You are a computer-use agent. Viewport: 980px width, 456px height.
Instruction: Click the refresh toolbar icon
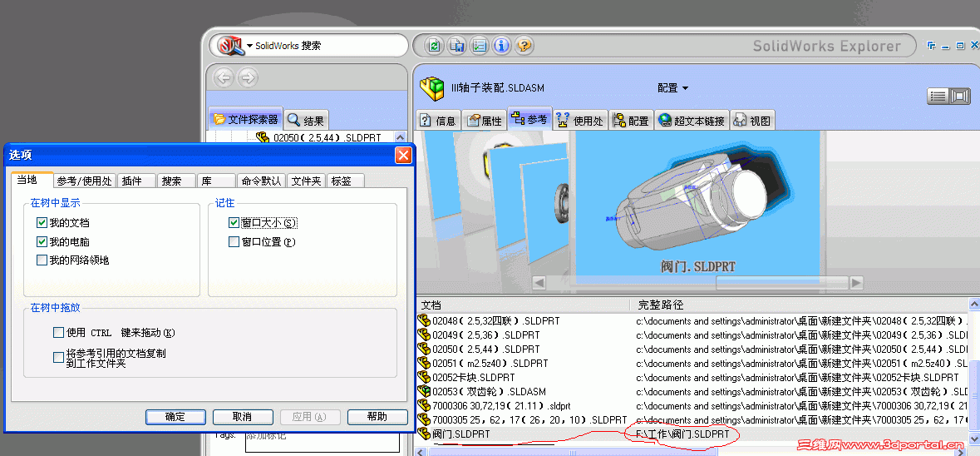(435, 45)
